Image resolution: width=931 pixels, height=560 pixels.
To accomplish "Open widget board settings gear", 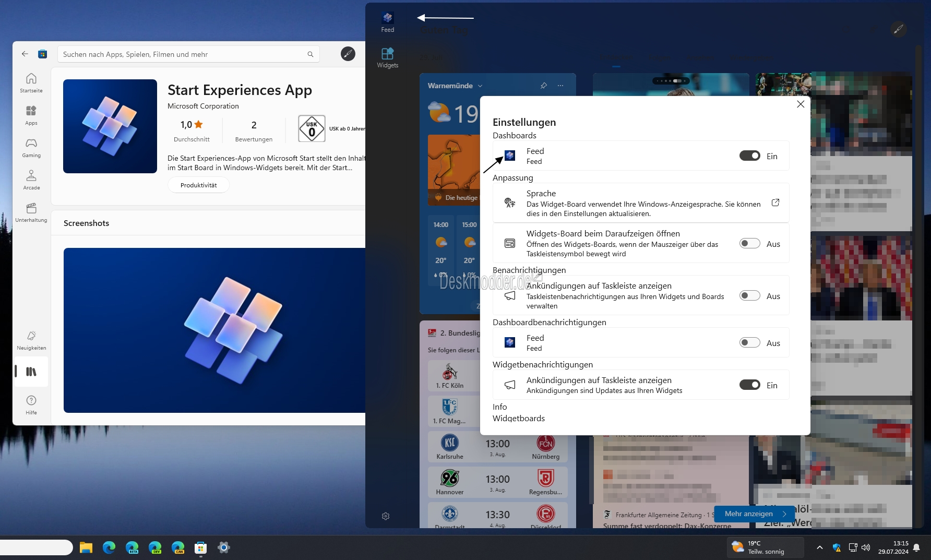I will [x=386, y=516].
